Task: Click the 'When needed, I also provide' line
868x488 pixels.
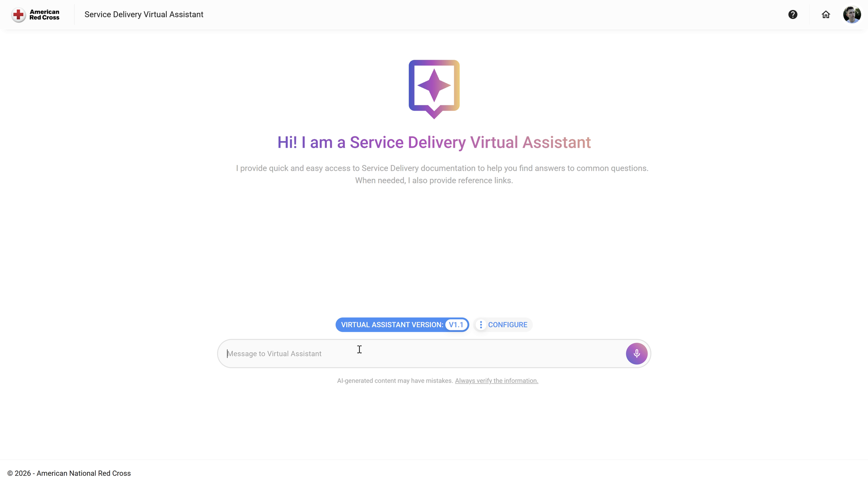Action: [434, 180]
